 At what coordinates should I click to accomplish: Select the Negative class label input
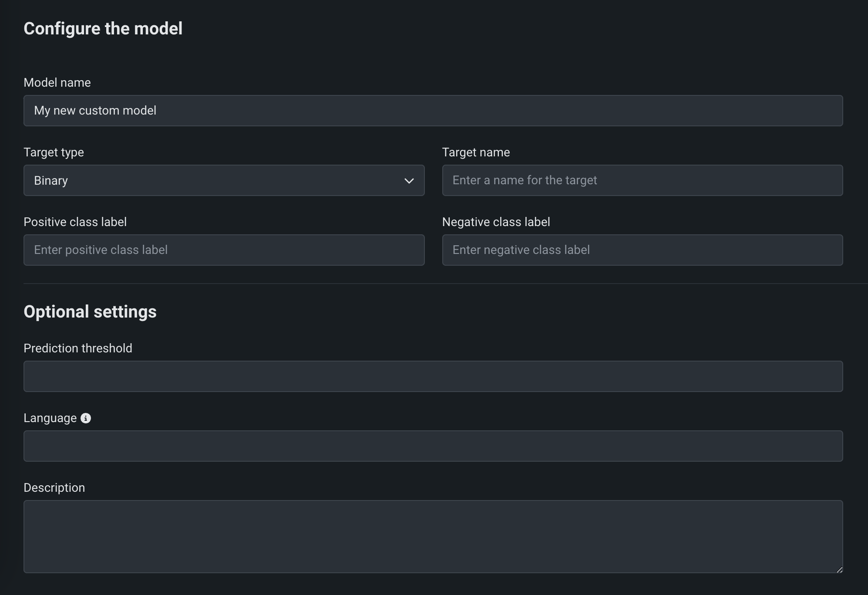pos(642,250)
